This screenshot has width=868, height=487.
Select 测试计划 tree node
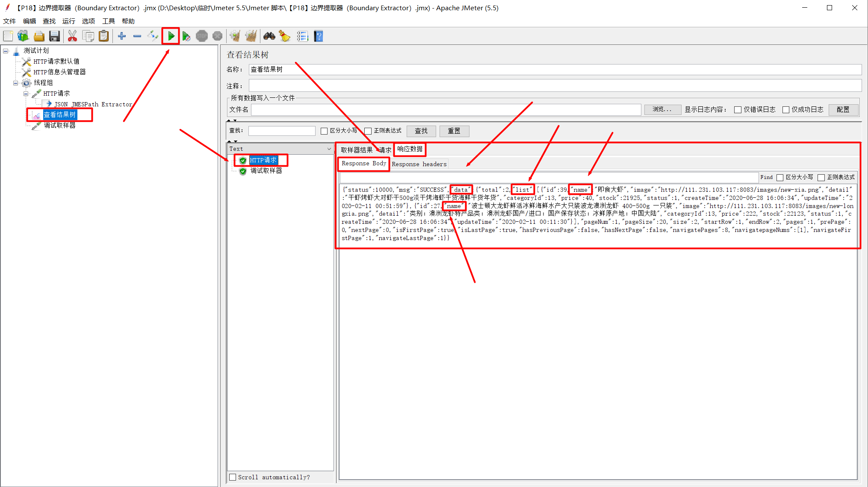click(36, 50)
